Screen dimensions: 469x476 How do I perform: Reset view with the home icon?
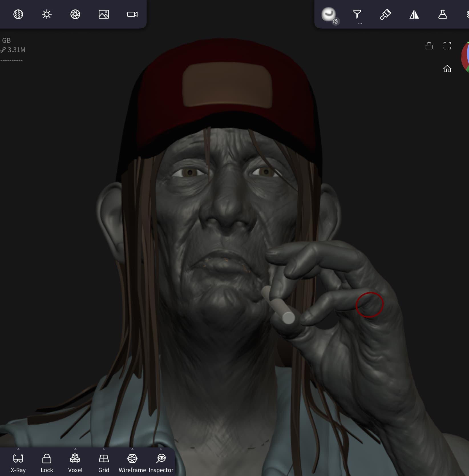447,69
